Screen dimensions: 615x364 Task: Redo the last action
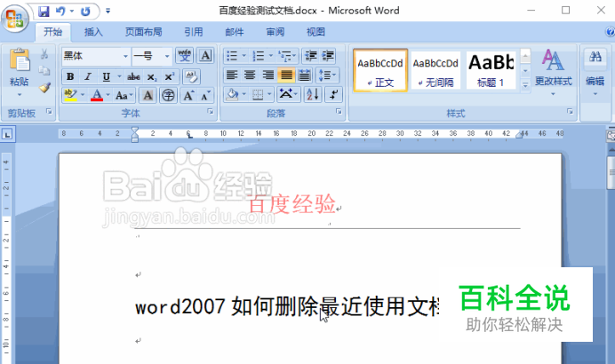[x=85, y=12]
